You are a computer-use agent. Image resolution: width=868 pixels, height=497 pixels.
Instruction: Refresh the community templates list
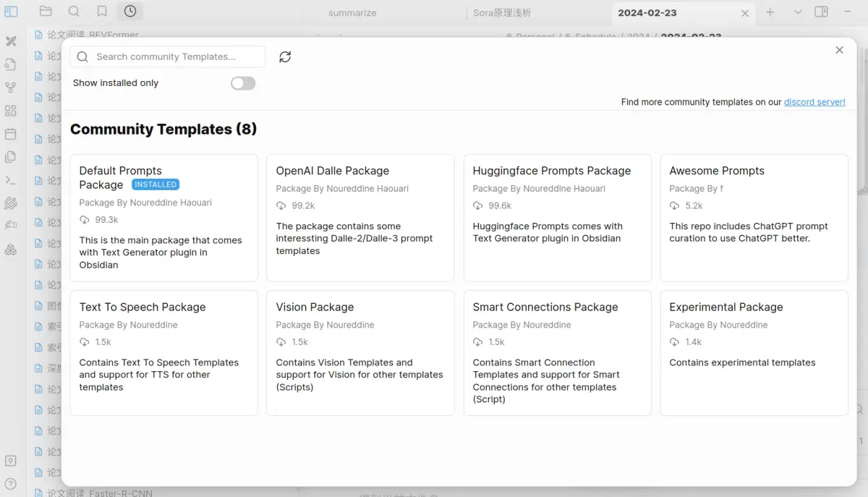285,57
